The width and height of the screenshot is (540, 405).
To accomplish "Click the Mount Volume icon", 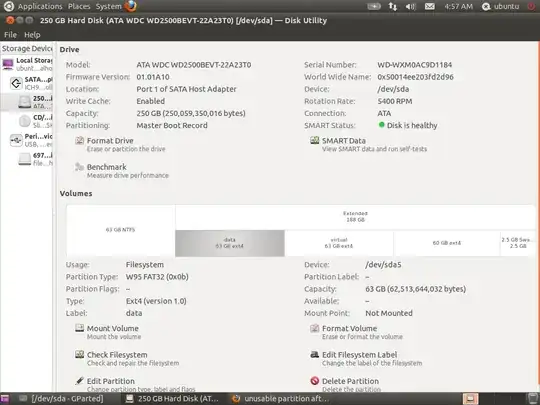I will pyautogui.click(x=80, y=328).
